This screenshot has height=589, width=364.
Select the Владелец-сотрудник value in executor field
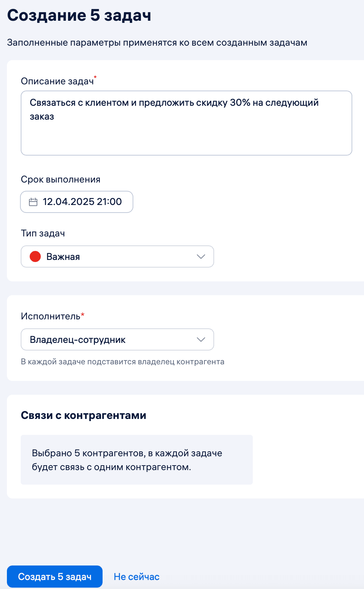coord(78,340)
